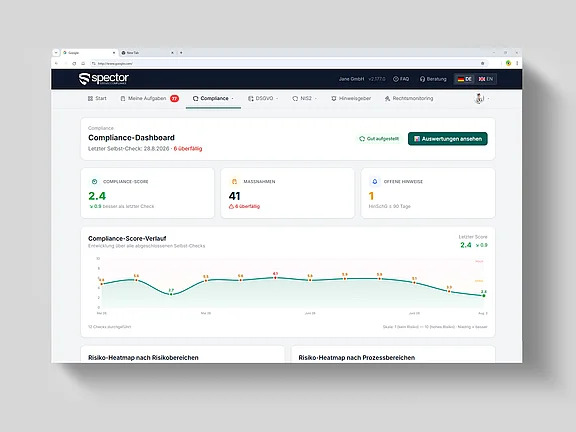The width and height of the screenshot is (576, 432).
Task: Click the browser back arrow
Action: click(x=57, y=64)
